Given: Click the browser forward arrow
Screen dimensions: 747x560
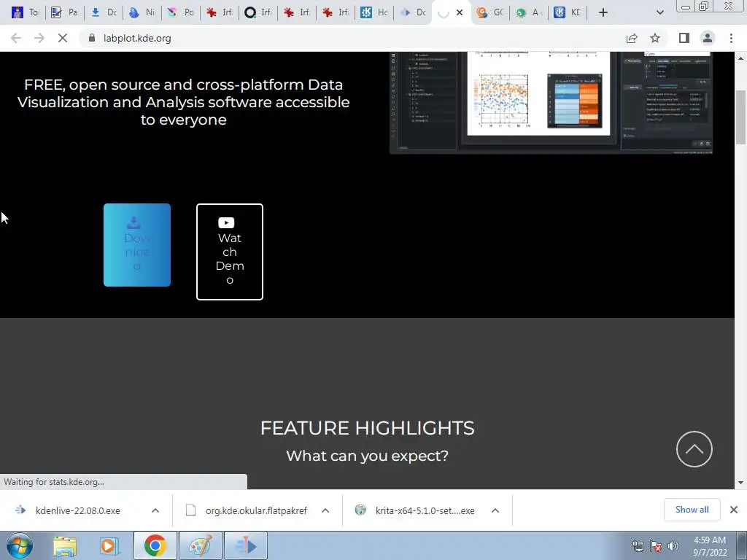Looking at the screenshot, I should point(39,38).
